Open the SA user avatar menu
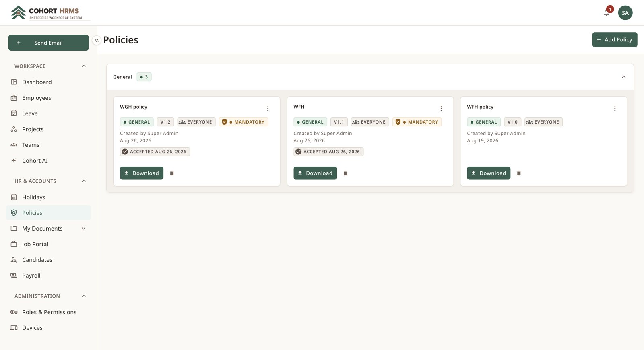 click(625, 13)
